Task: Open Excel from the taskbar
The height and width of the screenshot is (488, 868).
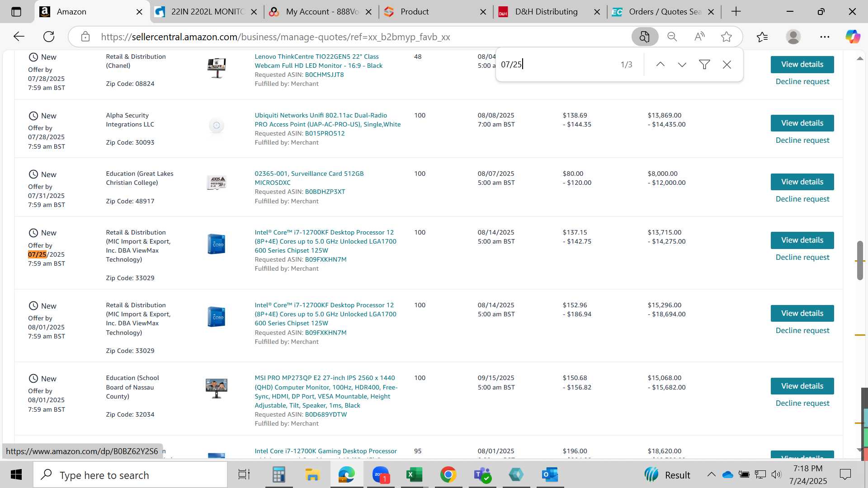Action: 414,475
